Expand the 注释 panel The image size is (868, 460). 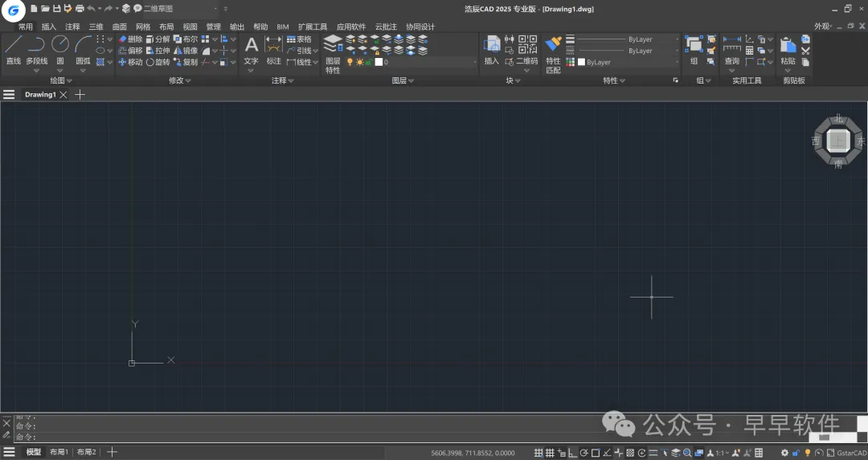click(282, 80)
